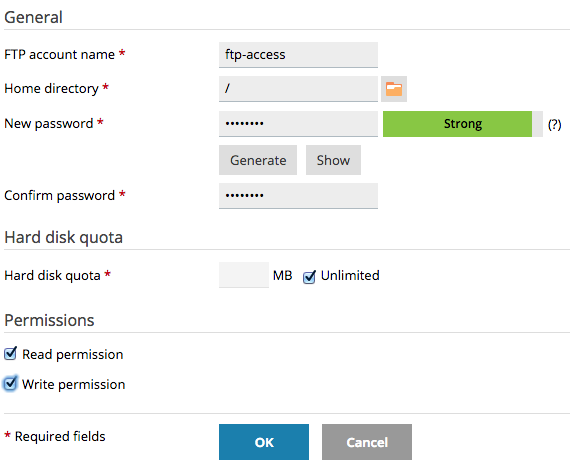Generate a new random password
Image resolution: width=570 pixels, height=474 pixels.
[258, 160]
